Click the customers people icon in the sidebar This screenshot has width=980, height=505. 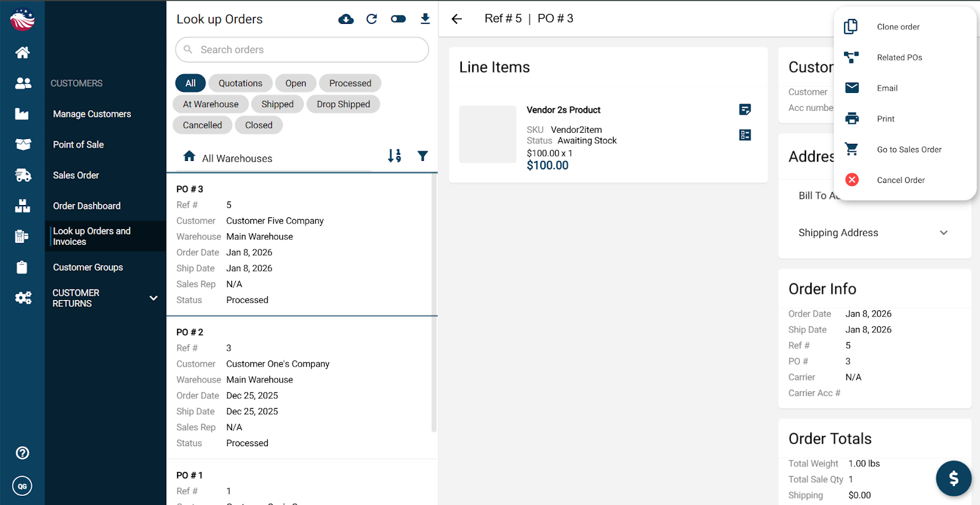23,83
